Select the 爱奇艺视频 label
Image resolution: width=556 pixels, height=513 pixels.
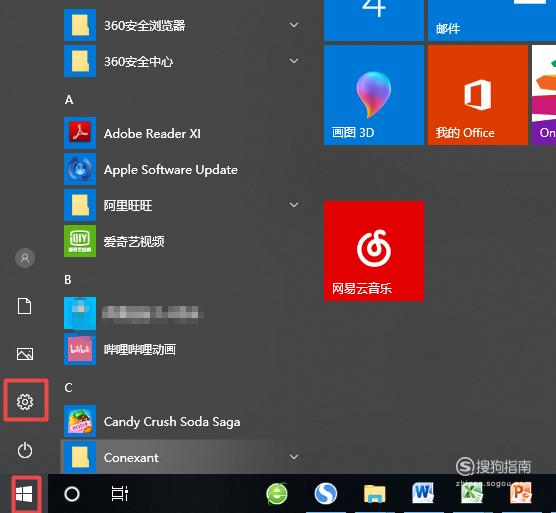point(134,241)
